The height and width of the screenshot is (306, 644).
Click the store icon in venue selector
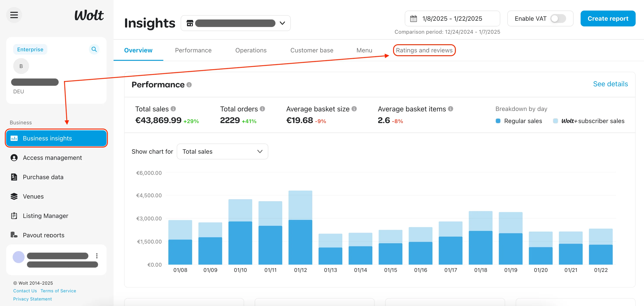[190, 23]
